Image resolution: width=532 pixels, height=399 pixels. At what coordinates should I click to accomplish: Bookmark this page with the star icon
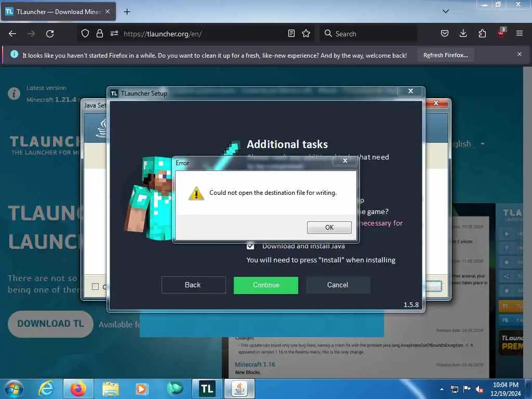pos(306,34)
